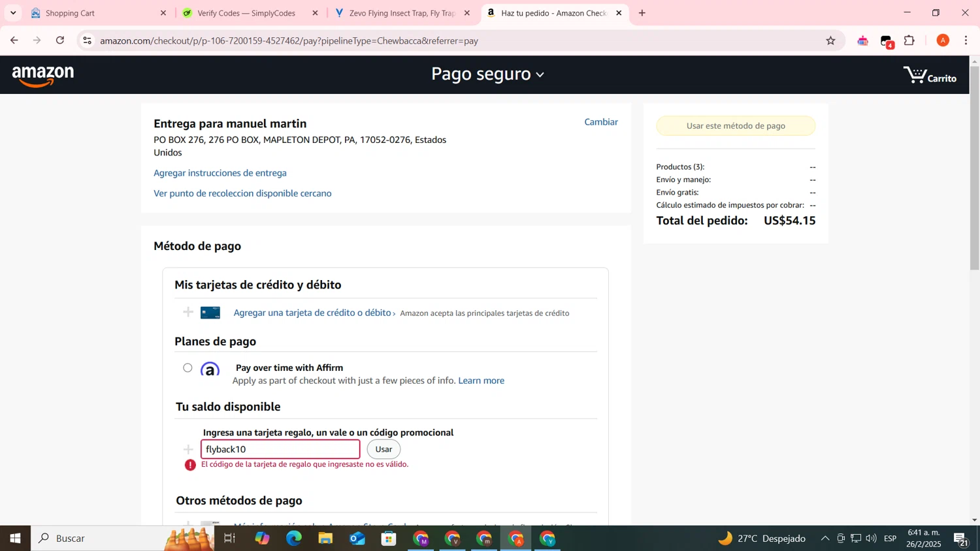Show hidden system tray icons
This screenshot has width=980, height=551.
[x=825, y=539]
